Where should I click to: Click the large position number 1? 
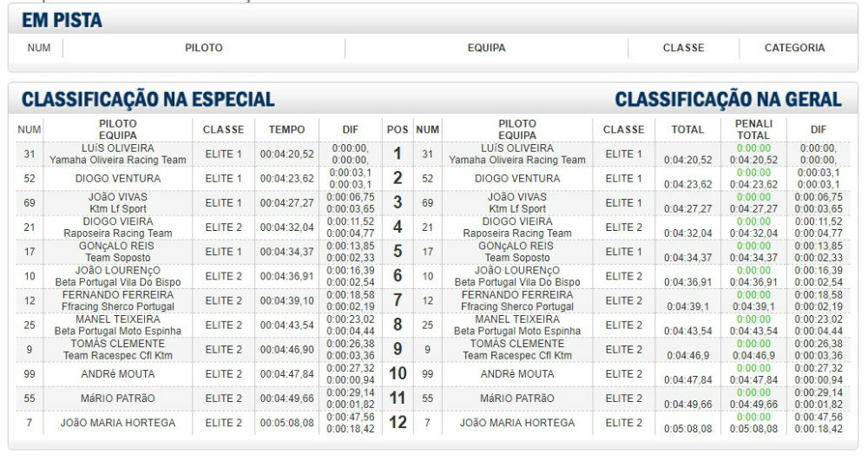(x=398, y=155)
